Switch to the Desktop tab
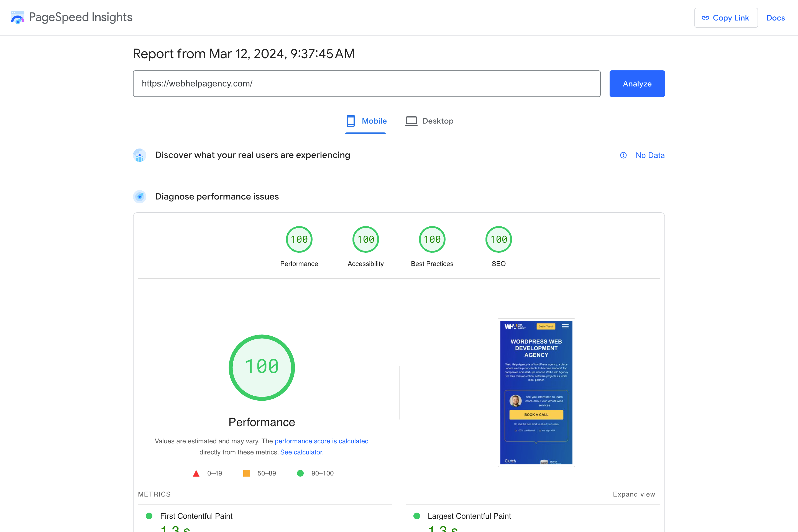The width and height of the screenshot is (798, 532). pos(429,121)
